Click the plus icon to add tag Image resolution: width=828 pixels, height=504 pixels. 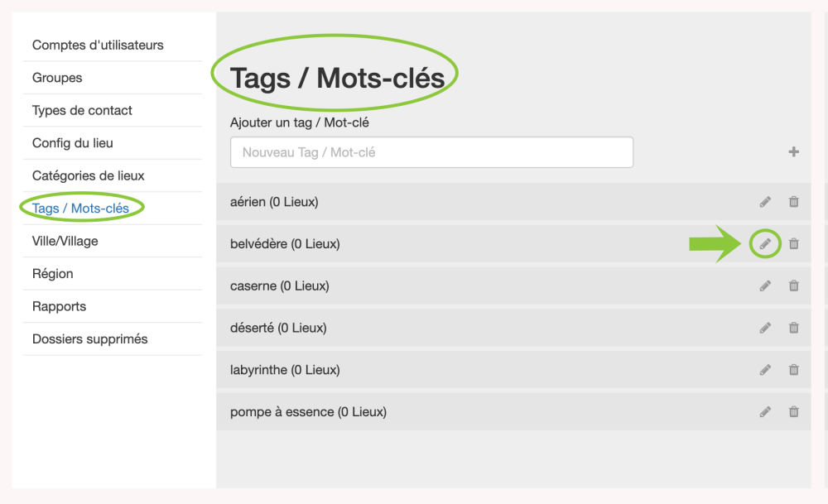[x=793, y=152]
